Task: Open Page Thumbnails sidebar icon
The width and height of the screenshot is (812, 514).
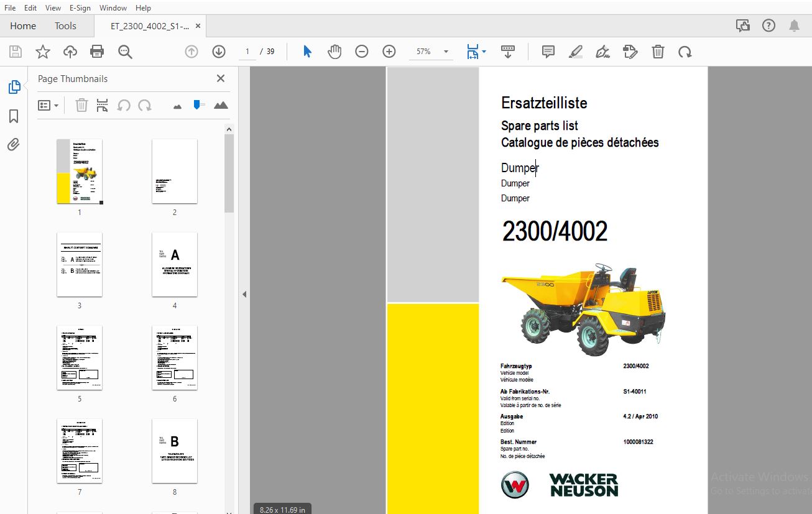Action: pos(14,87)
